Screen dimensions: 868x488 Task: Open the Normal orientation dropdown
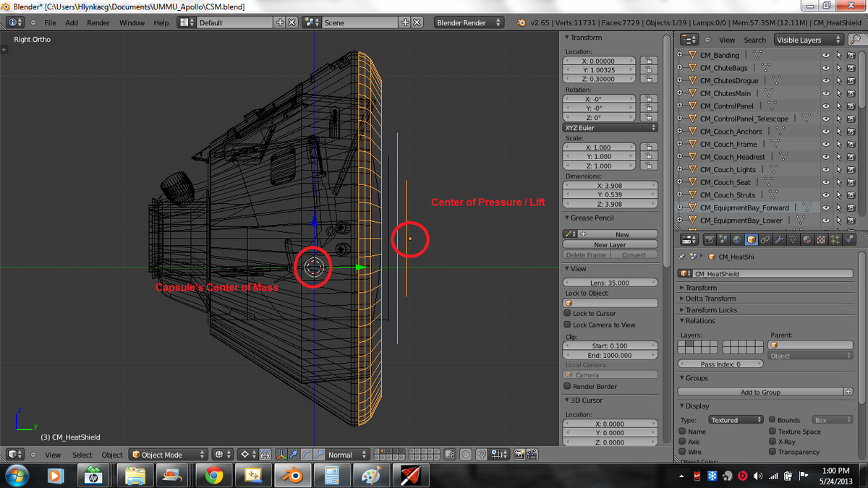pos(348,455)
